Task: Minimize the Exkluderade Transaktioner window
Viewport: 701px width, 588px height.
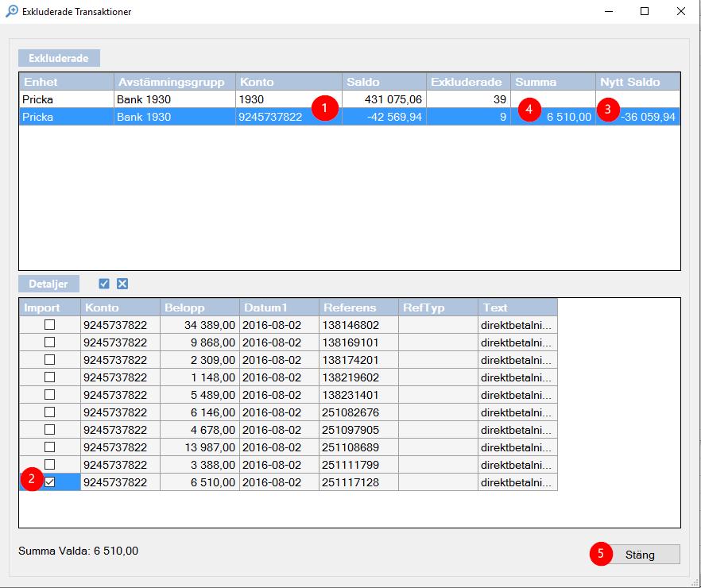Action: [x=609, y=11]
